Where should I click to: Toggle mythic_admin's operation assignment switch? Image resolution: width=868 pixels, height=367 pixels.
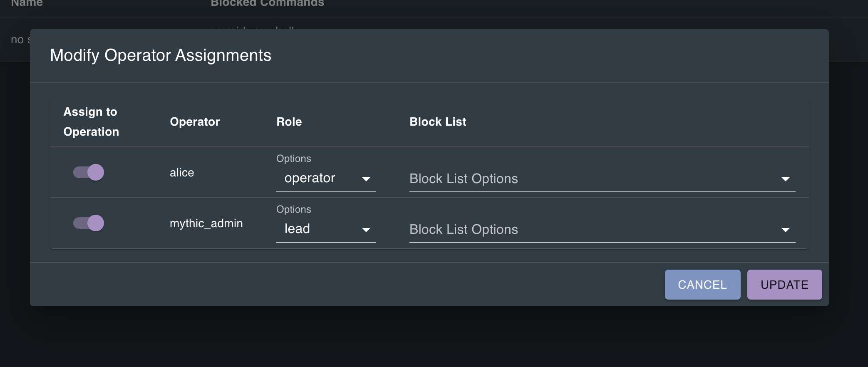point(89,223)
